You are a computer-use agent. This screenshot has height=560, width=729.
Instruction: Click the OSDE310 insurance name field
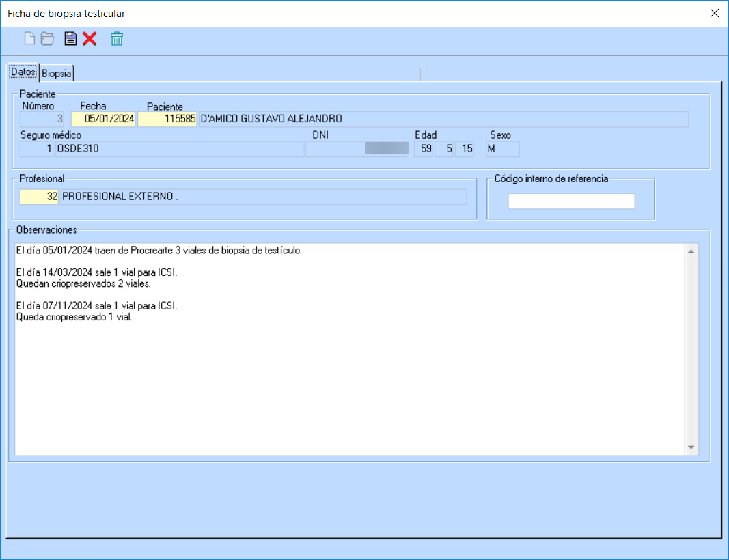(x=180, y=149)
